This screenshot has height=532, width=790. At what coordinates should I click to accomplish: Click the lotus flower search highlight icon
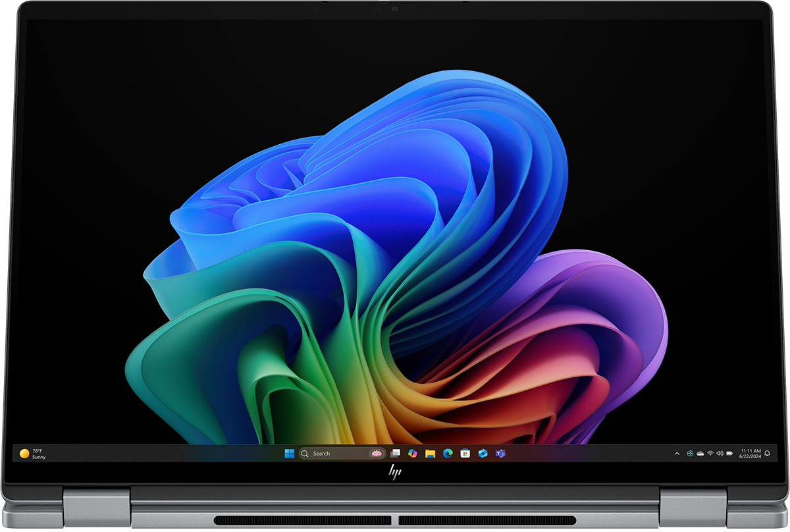coord(377,453)
